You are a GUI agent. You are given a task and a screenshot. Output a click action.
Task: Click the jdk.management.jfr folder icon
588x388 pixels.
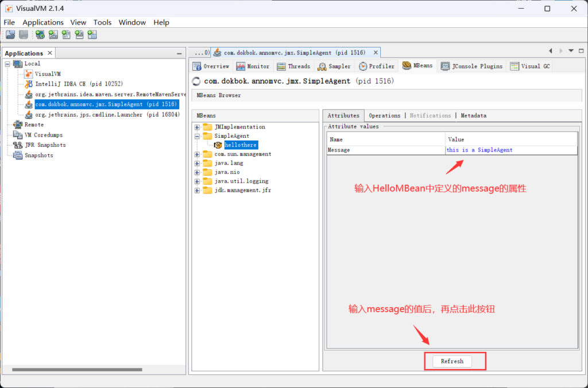tap(207, 190)
